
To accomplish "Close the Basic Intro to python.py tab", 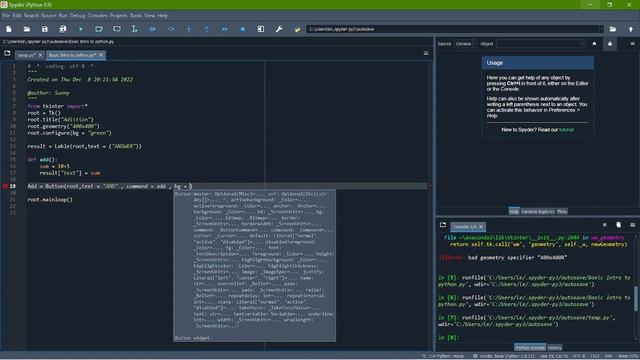I will pyautogui.click(x=101, y=55).
